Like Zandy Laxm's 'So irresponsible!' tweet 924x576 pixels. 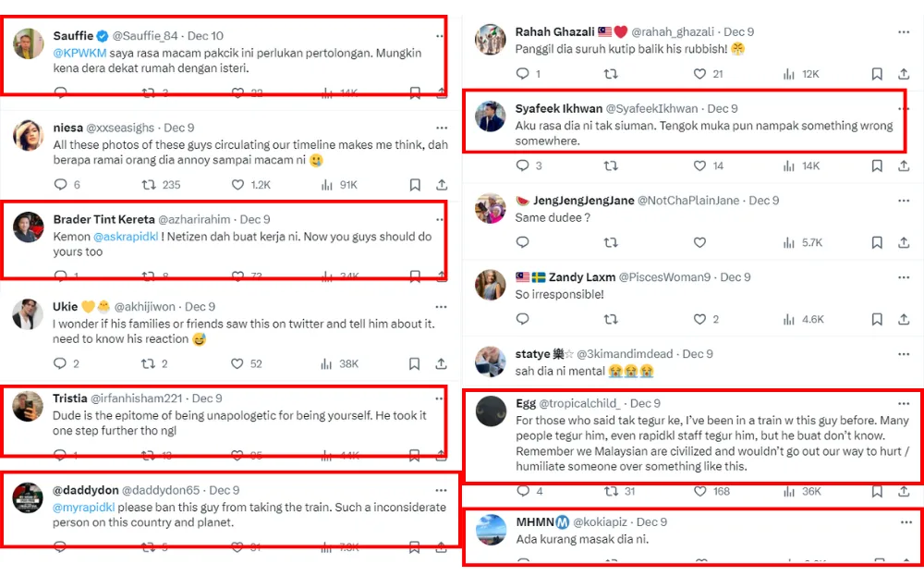[x=699, y=319]
